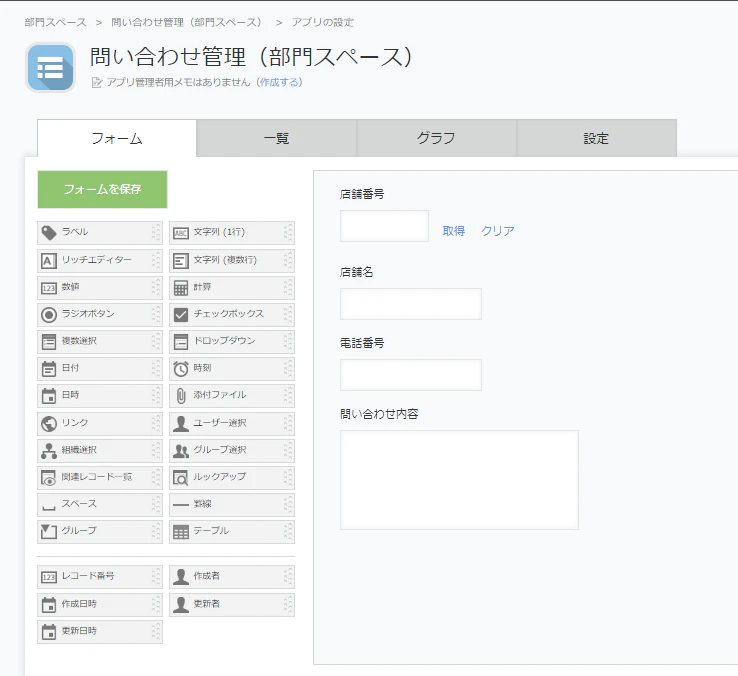Select the ユーザー選択 person icon

[x=181, y=423]
